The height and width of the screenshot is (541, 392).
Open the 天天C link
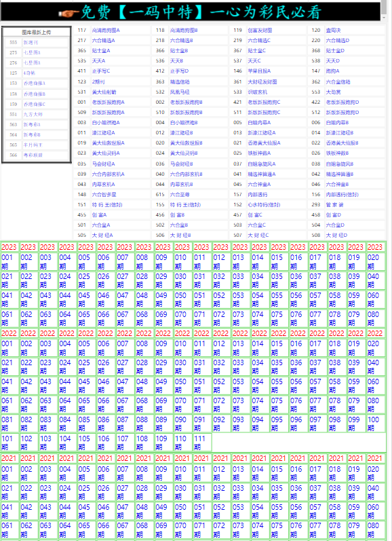pos(254,61)
